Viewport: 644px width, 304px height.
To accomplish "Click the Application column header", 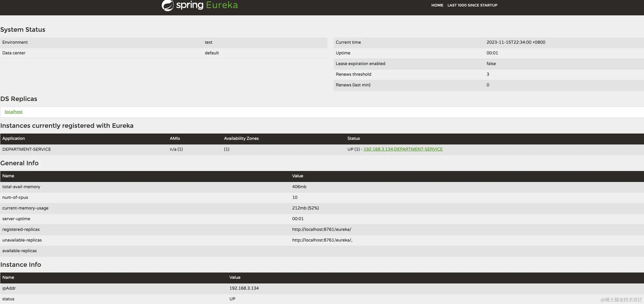I will point(14,138).
